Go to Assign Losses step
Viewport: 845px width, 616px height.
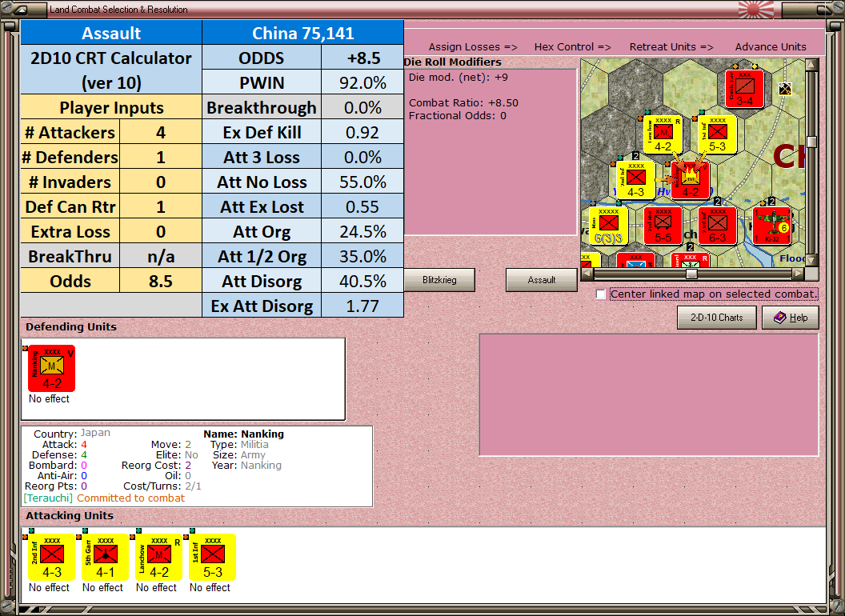(473, 47)
